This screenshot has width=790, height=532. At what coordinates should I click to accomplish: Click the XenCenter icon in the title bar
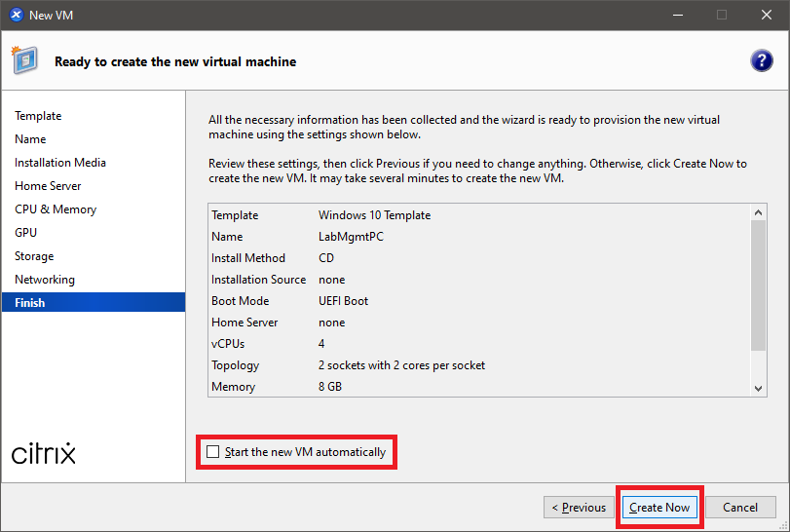coord(15,15)
